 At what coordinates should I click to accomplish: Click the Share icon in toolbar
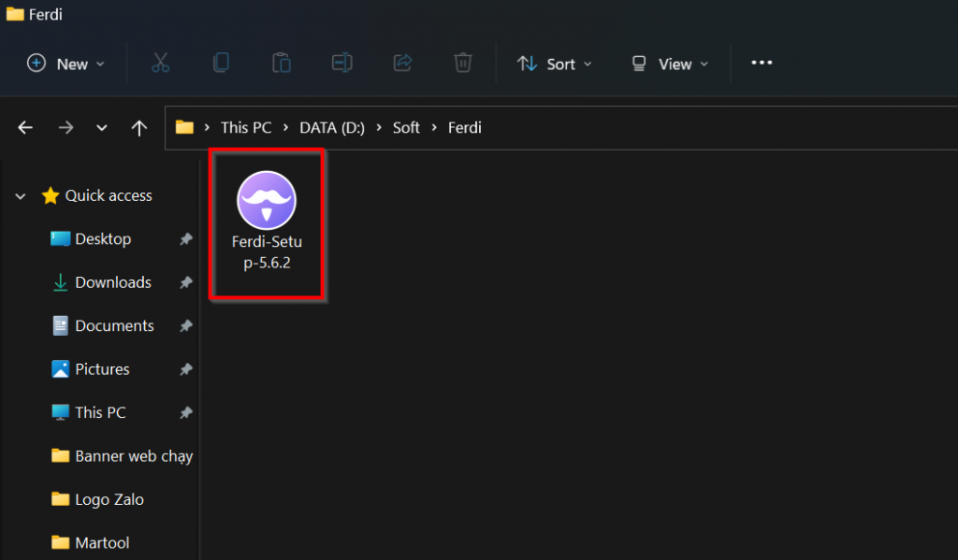pos(402,63)
